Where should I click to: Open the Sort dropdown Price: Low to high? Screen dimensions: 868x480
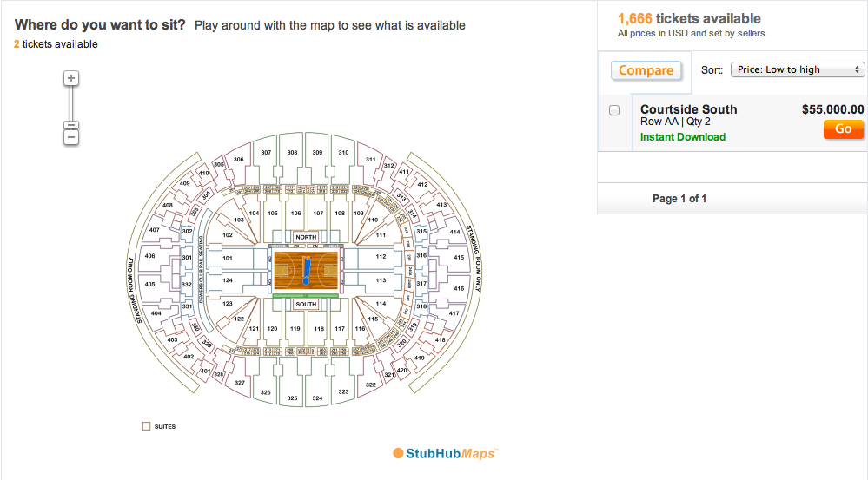pyautogui.click(x=798, y=69)
